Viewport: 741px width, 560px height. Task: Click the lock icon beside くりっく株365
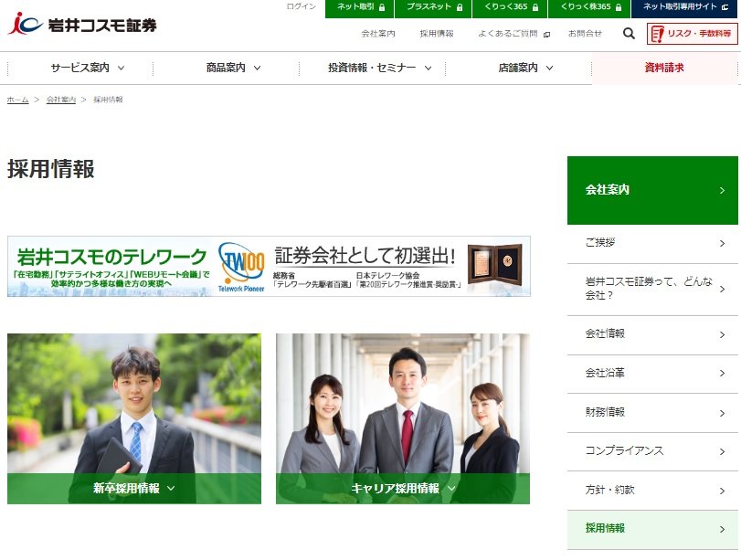click(619, 7)
